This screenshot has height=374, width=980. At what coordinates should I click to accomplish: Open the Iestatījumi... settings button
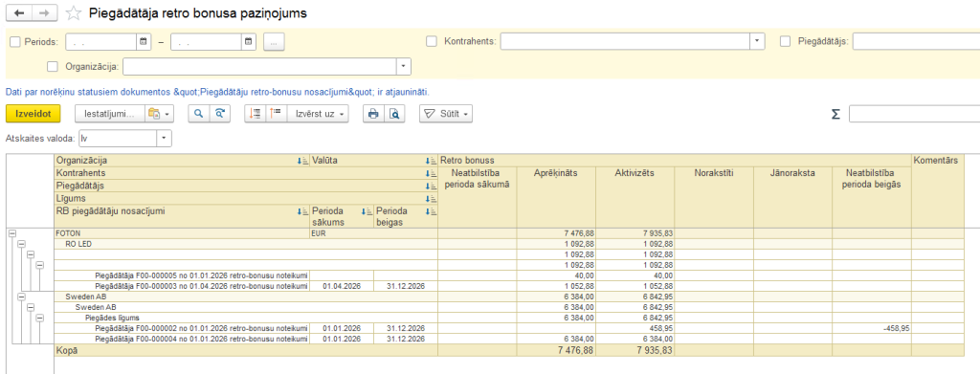click(x=110, y=114)
